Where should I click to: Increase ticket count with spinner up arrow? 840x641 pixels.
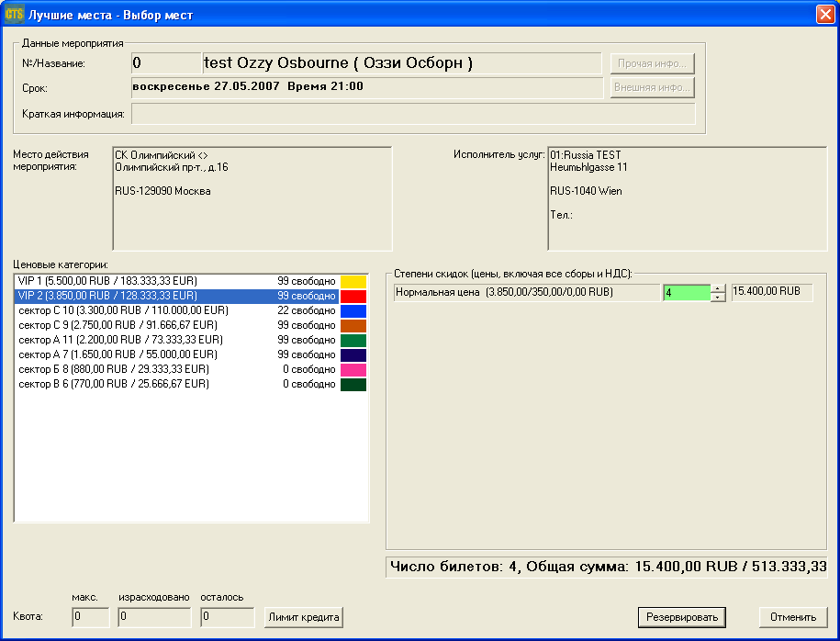coord(718,289)
